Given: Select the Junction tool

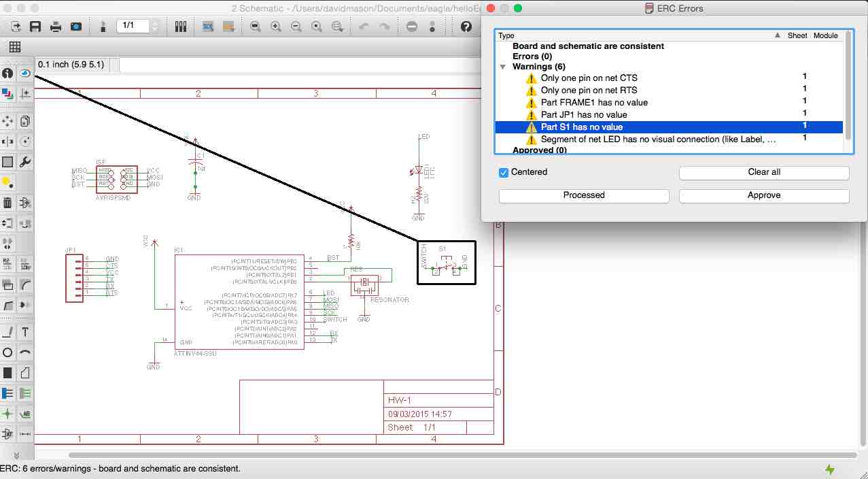Looking at the screenshot, I should [7, 414].
